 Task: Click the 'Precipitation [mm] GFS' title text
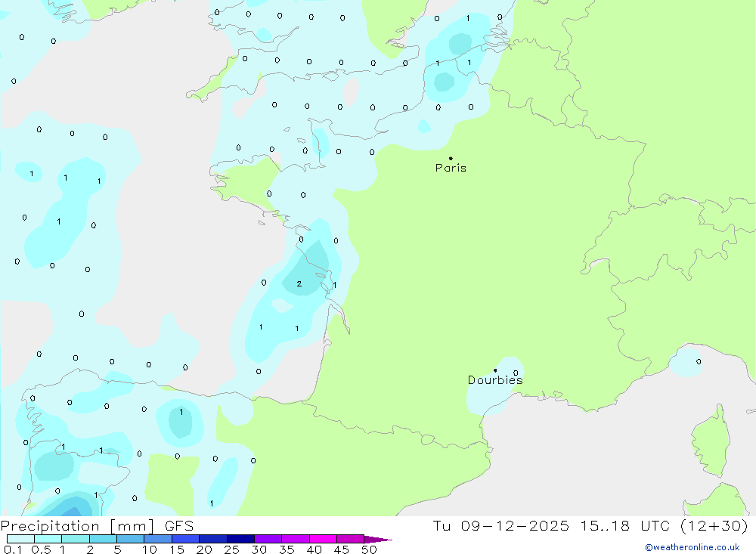point(97,525)
